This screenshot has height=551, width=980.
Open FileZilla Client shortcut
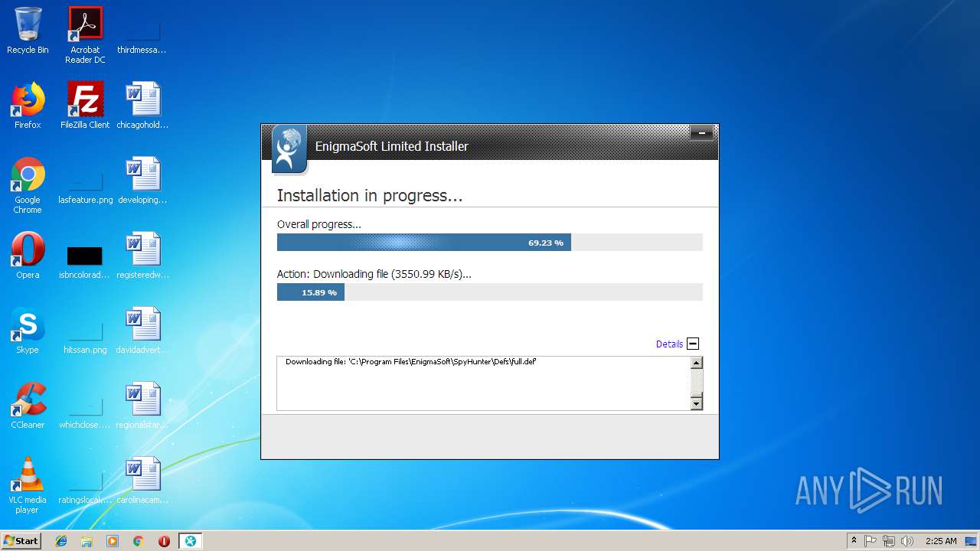[85, 106]
